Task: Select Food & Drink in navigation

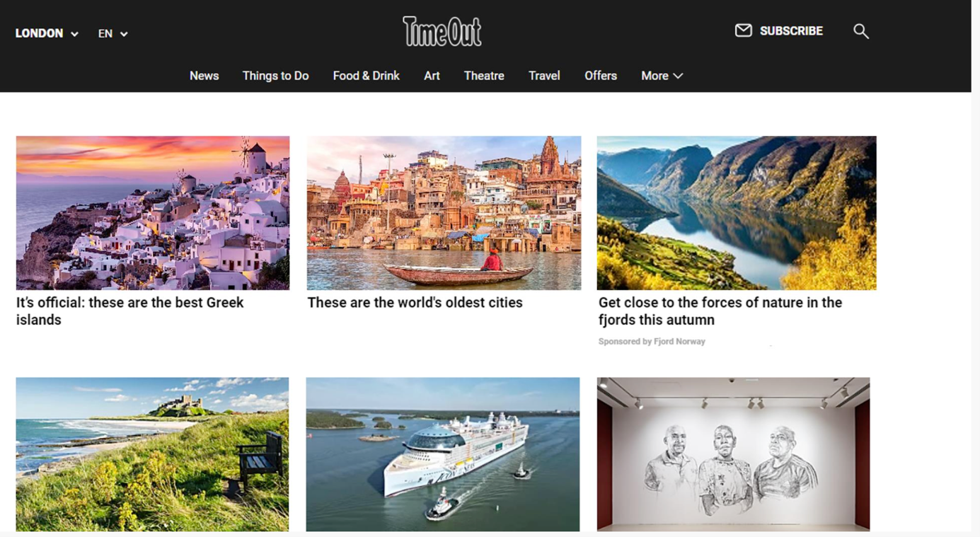Action: (x=366, y=76)
